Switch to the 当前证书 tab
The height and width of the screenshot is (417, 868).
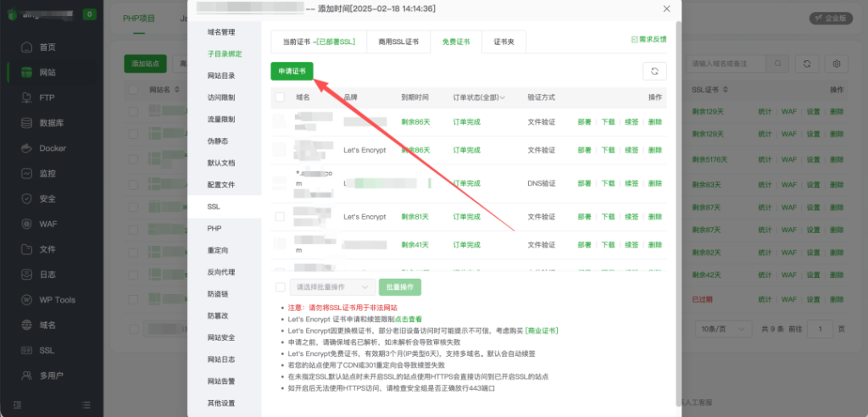(319, 42)
